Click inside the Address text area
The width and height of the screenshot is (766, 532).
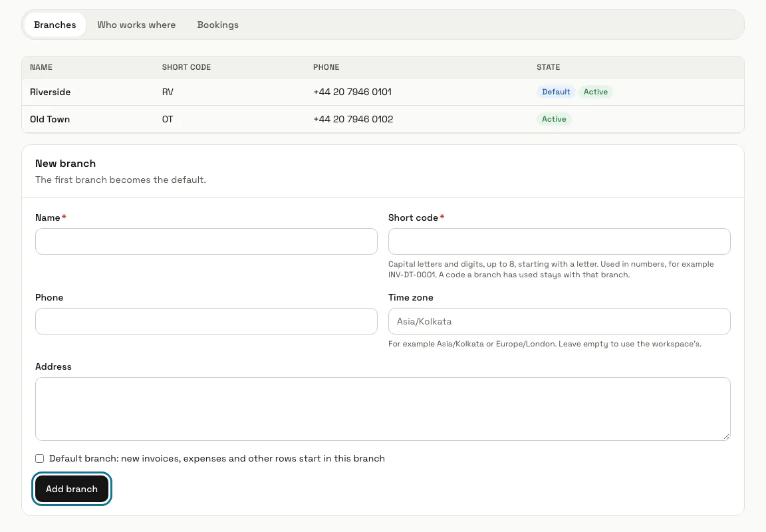point(383,409)
